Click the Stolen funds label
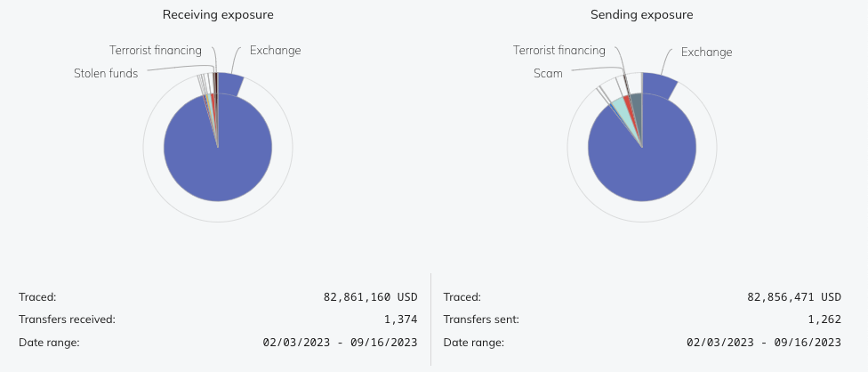Viewport: 868px width, 372px height. tap(106, 74)
